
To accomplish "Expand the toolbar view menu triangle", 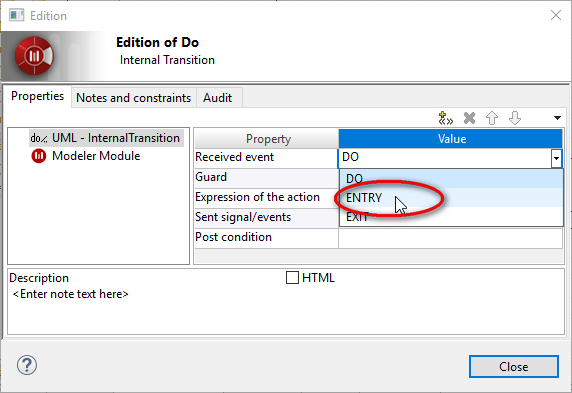I will (x=557, y=118).
